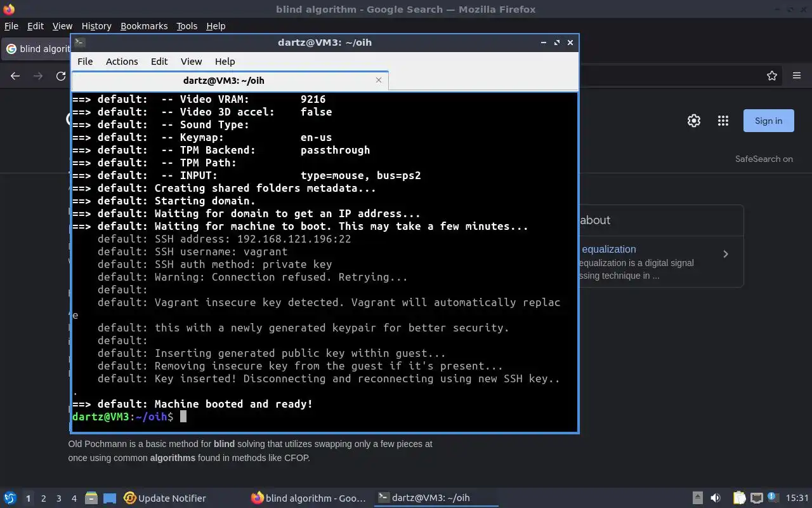Click the Firefox forward arrow
Image resolution: width=812 pixels, height=508 pixels.
38,76
